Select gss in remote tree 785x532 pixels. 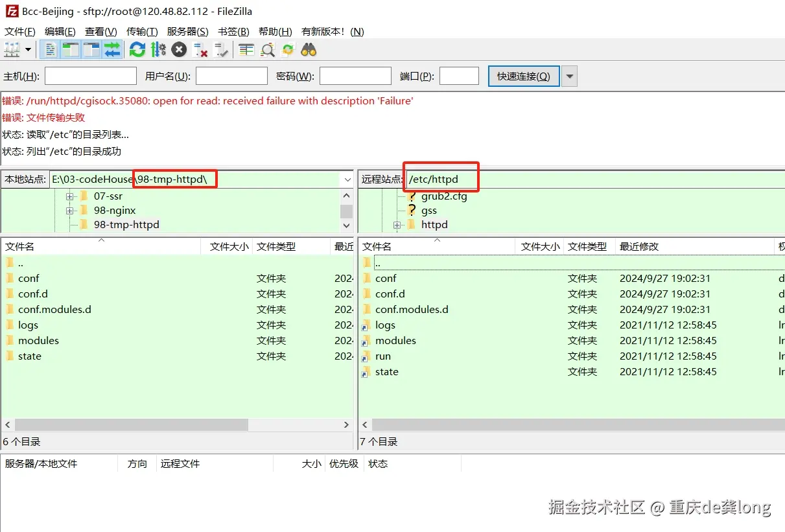tap(429, 210)
